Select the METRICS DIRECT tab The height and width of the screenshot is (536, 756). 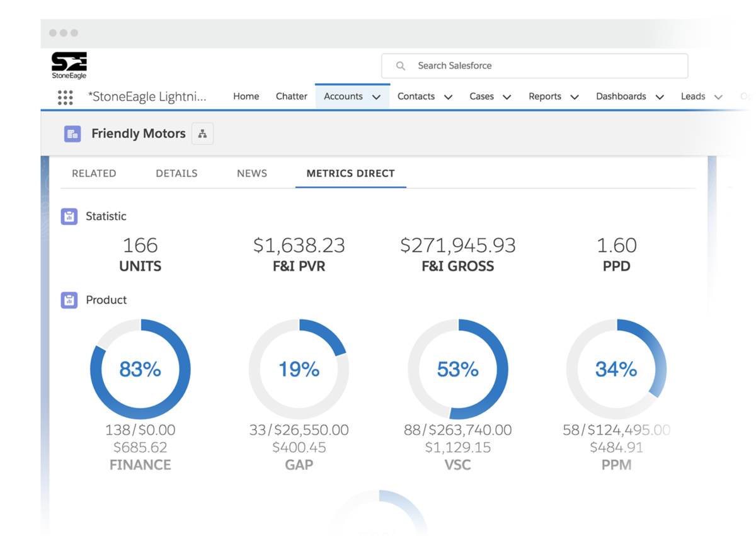coord(350,173)
